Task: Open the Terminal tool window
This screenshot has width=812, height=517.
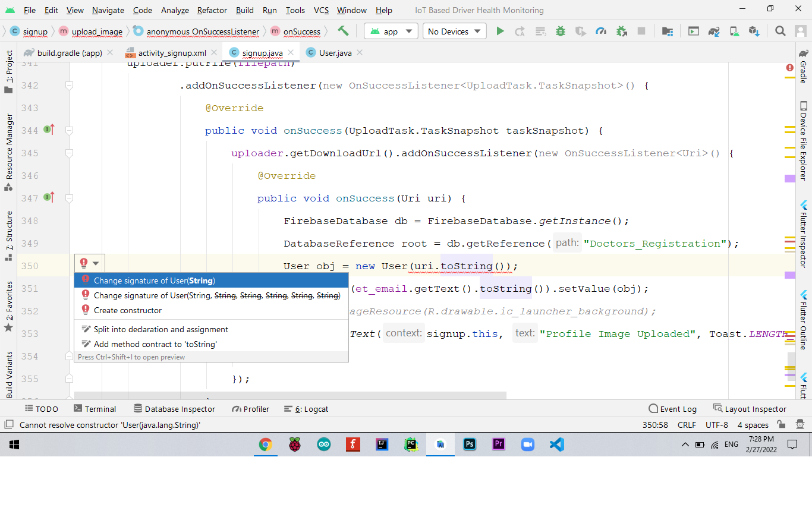Action: click(95, 409)
